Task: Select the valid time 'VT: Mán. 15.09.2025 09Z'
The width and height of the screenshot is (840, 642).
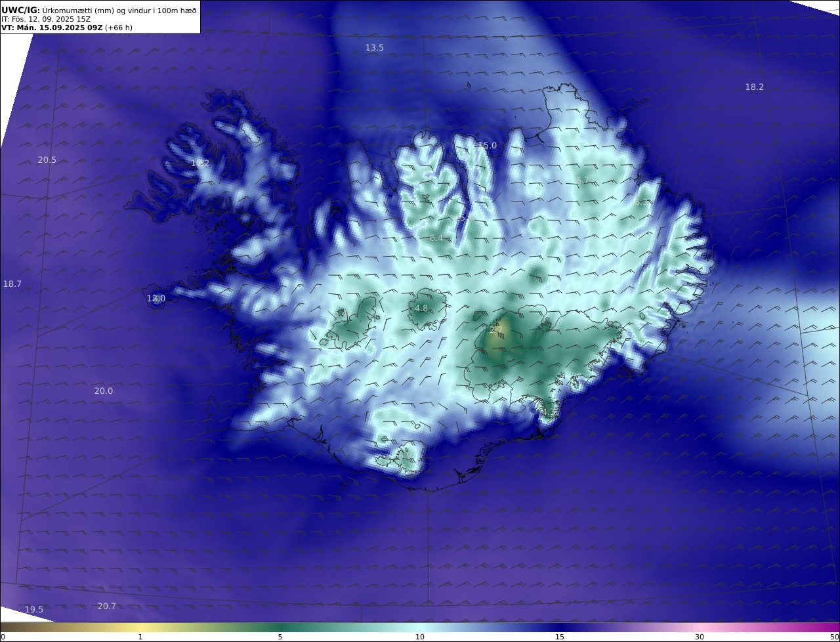Action: 52,28
